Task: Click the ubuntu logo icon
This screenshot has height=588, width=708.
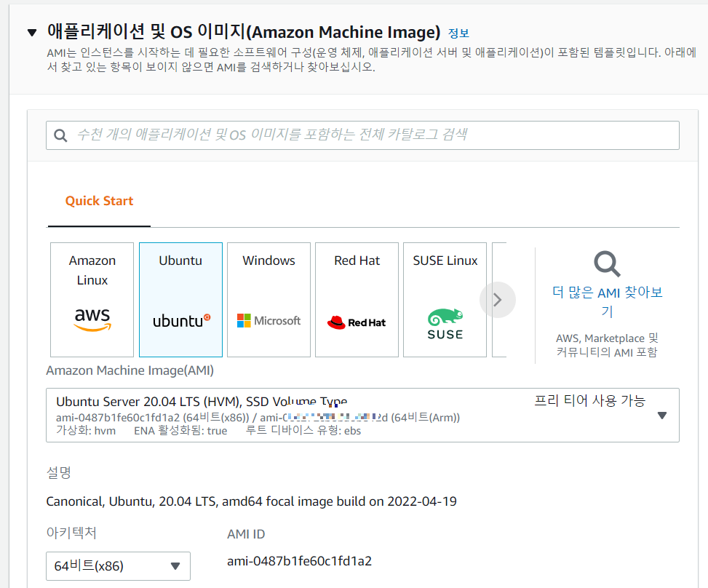Action: (x=181, y=321)
